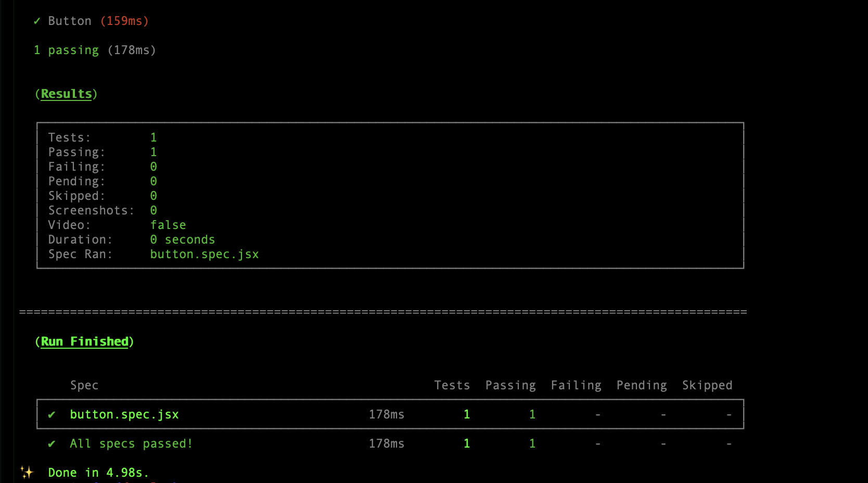Click the sparkle icon near Done in 4.98s
The width and height of the screenshot is (868, 483).
26,472
